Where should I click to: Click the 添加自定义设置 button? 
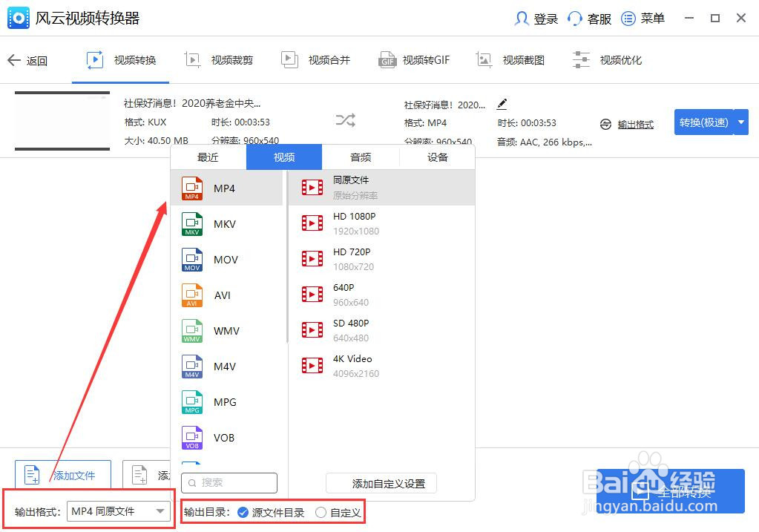pyautogui.click(x=381, y=484)
